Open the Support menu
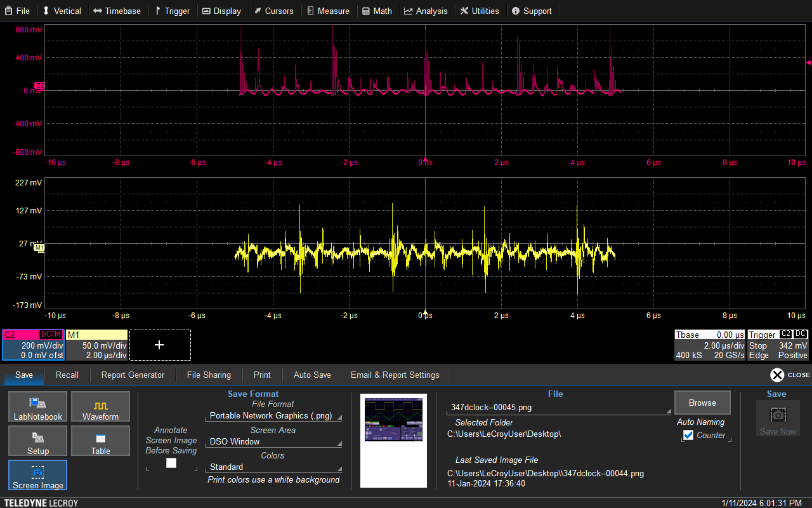The width and height of the screenshot is (812, 508). tap(532, 11)
